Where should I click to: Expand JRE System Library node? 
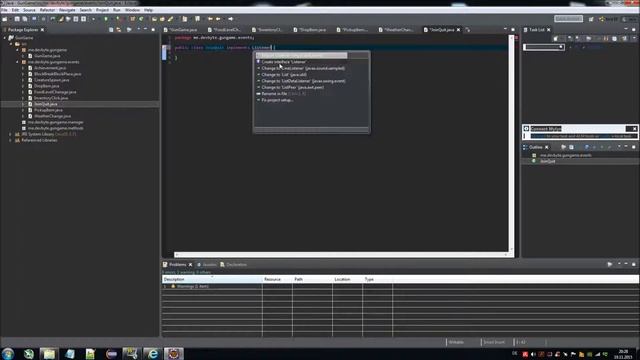click(11, 134)
